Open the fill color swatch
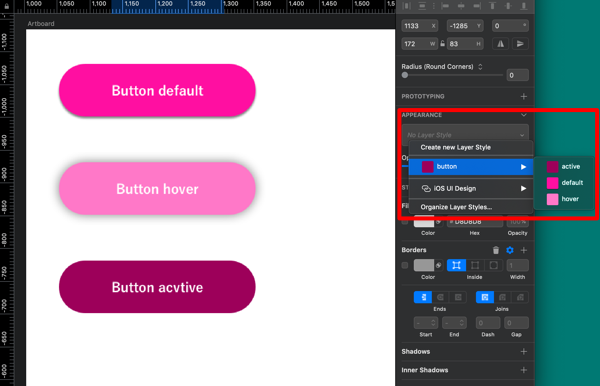 click(424, 222)
